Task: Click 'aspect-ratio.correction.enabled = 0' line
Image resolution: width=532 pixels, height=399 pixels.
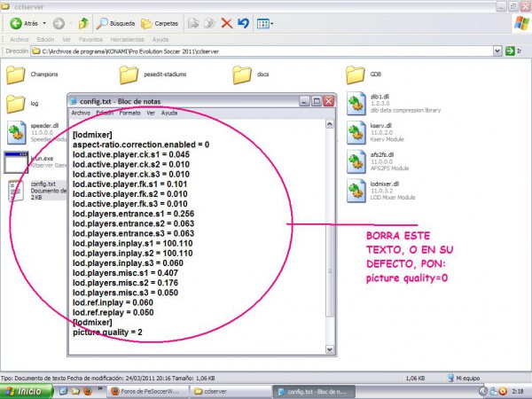Action: click(x=141, y=145)
